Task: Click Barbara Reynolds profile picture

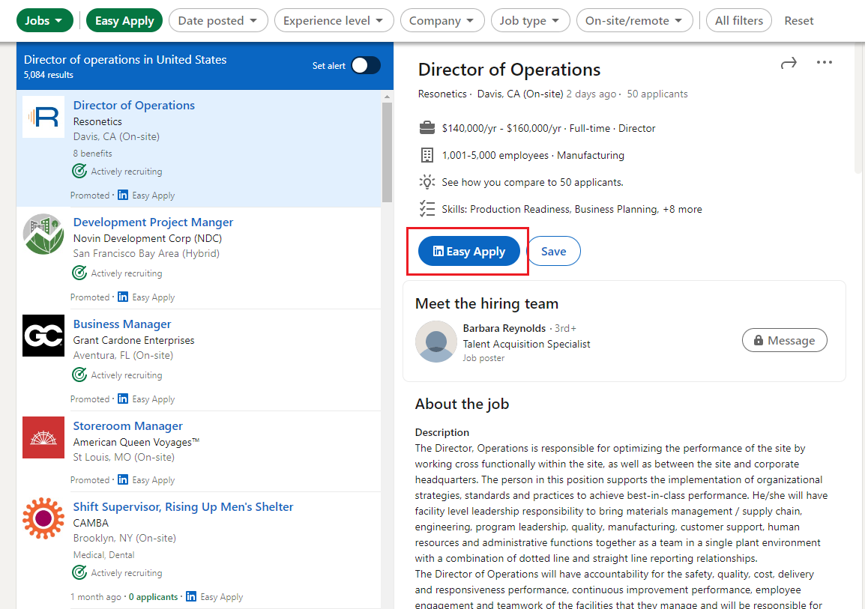Action: click(x=435, y=341)
